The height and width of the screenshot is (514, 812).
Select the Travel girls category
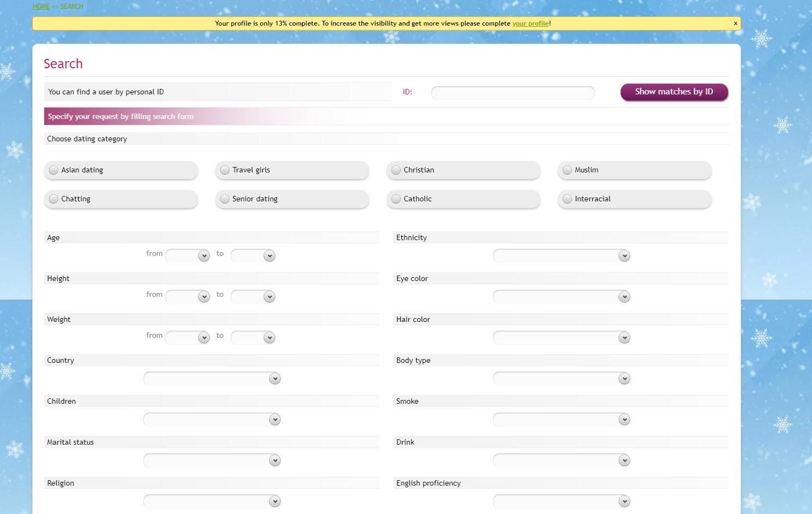coord(292,170)
